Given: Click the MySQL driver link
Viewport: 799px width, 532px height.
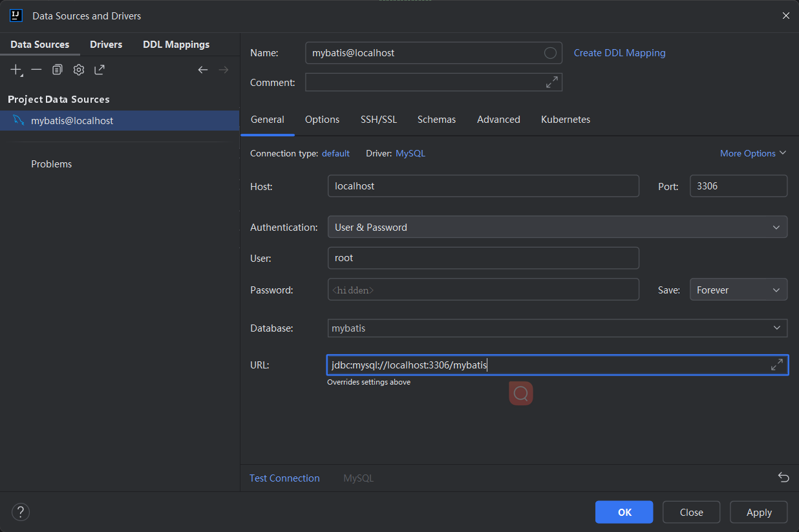Looking at the screenshot, I should pyautogui.click(x=410, y=153).
